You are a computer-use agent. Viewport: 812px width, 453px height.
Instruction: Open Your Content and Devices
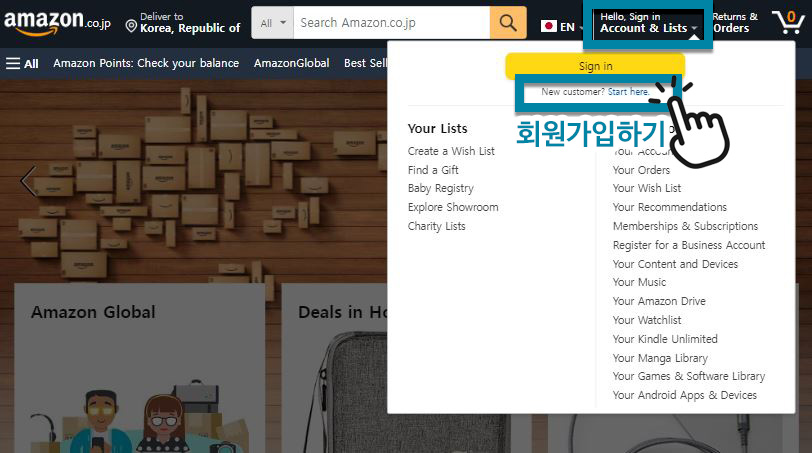[675, 264]
